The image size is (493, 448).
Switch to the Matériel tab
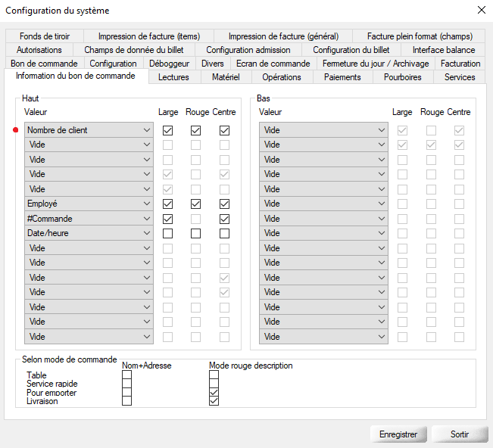(x=226, y=77)
